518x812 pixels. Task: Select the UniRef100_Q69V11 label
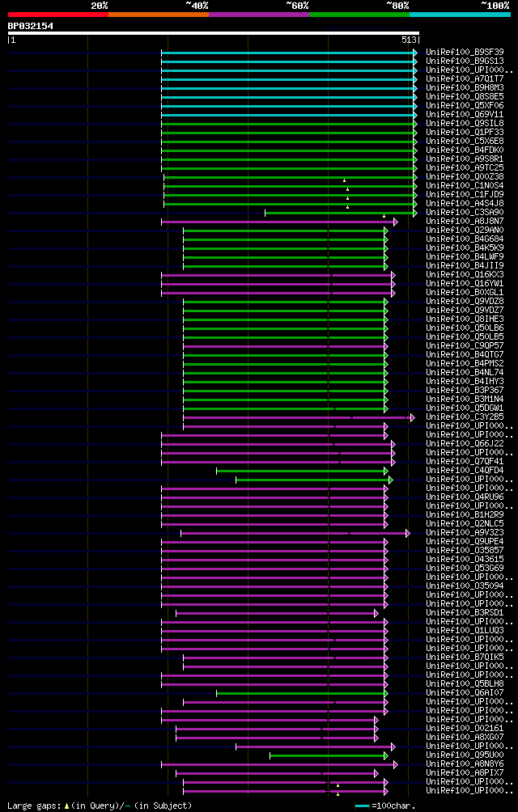click(465, 115)
